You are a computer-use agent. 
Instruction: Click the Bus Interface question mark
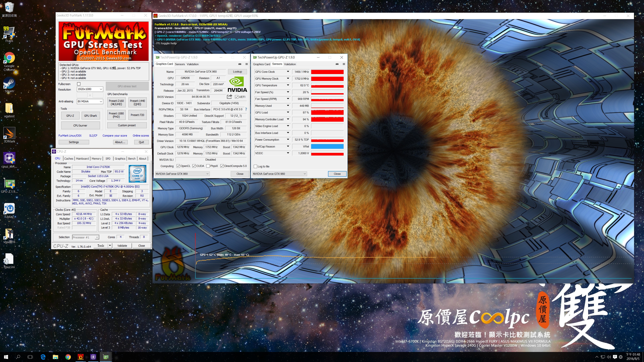click(246, 109)
